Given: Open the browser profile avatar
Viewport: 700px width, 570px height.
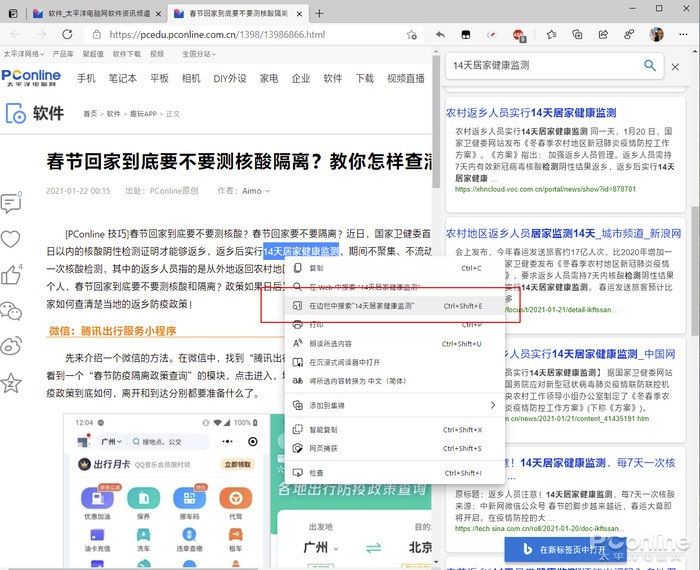Looking at the screenshot, I should (656, 34).
